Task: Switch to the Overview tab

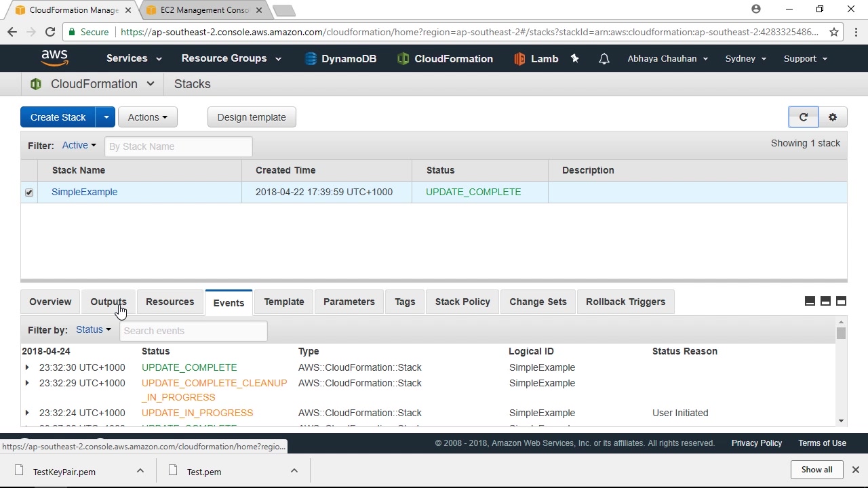Action: pos(50,302)
